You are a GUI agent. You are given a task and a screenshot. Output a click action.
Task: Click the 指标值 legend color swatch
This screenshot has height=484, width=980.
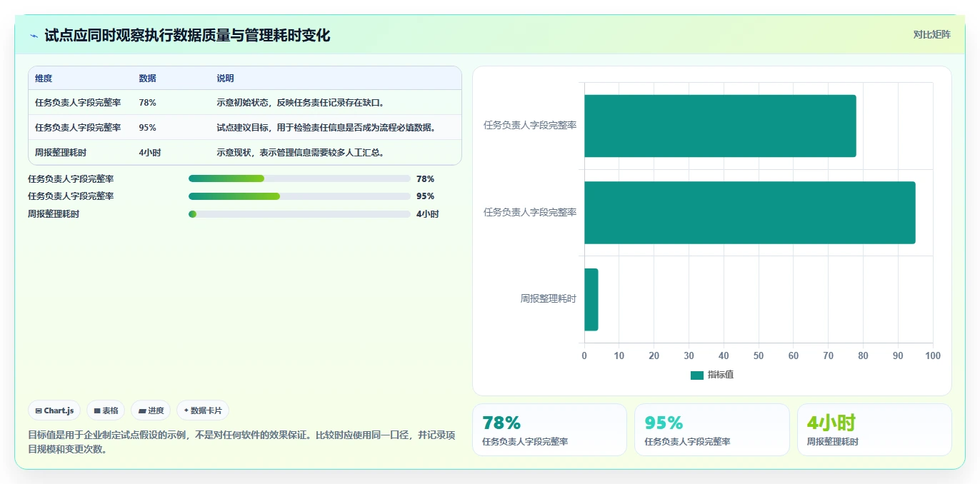click(x=697, y=375)
